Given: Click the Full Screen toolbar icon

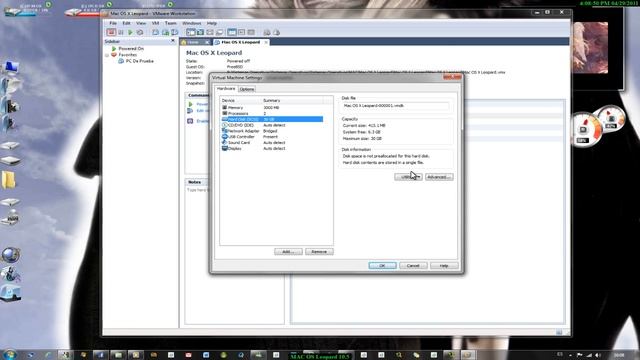Looking at the screenshot, I should pos(210,32).
